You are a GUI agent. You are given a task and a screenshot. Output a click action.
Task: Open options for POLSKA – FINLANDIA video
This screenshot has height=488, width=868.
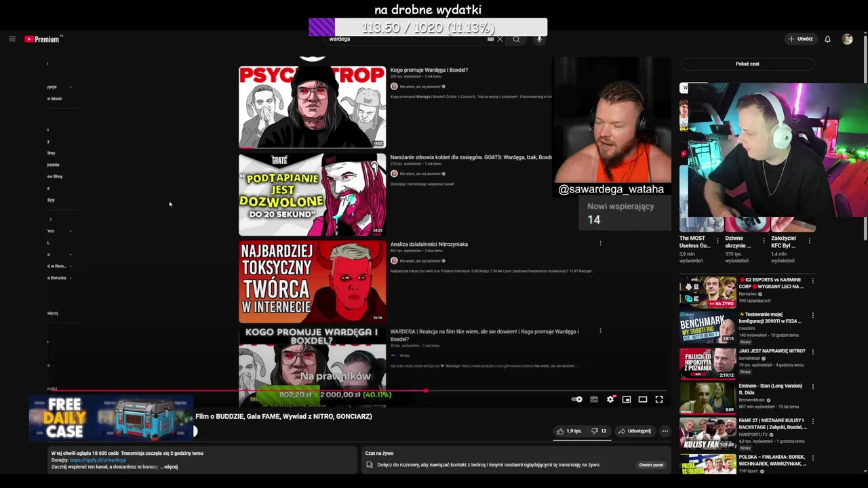812,457
